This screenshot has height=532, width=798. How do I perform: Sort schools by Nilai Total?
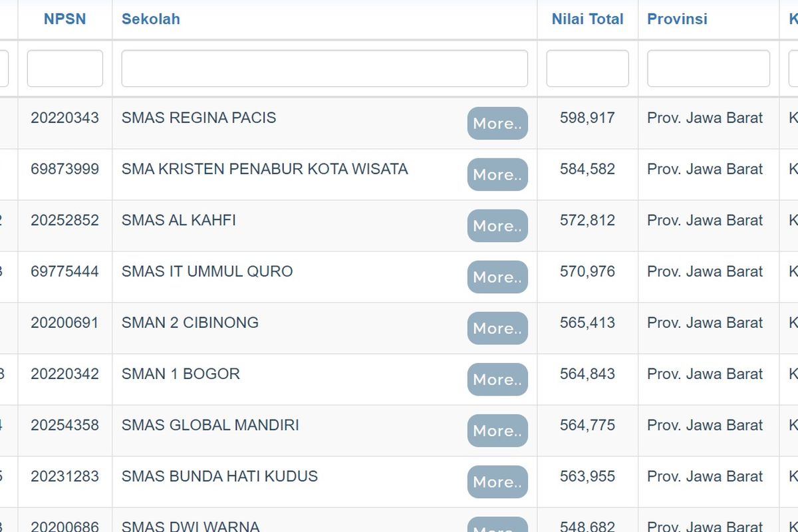[587, 19]
